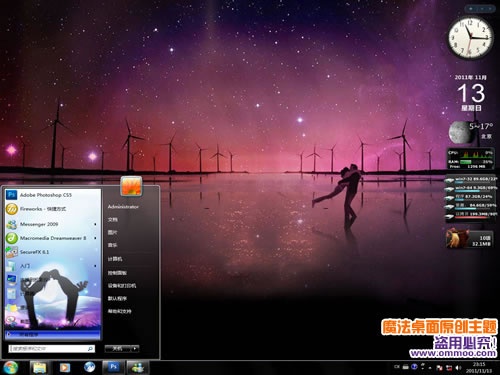
Task: Expand the 入门 submenu arrow
Action: tap(96, 266)
